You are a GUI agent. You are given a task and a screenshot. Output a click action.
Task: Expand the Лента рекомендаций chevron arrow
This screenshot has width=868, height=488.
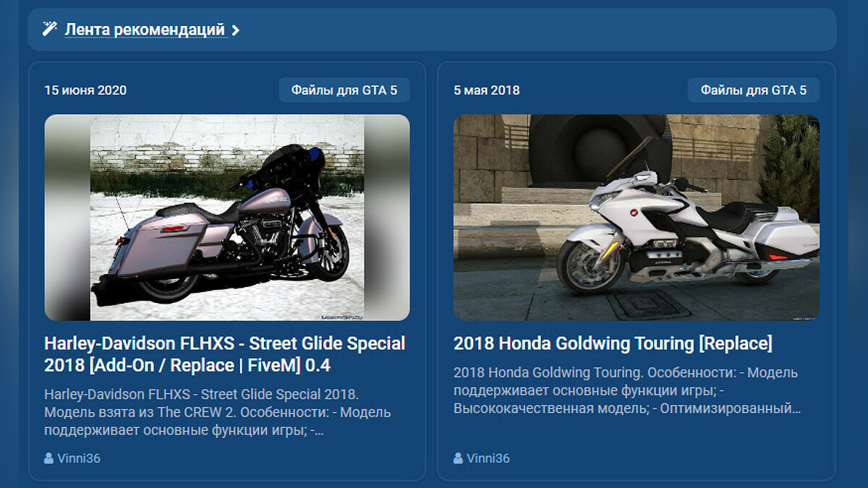pos(235,30)
